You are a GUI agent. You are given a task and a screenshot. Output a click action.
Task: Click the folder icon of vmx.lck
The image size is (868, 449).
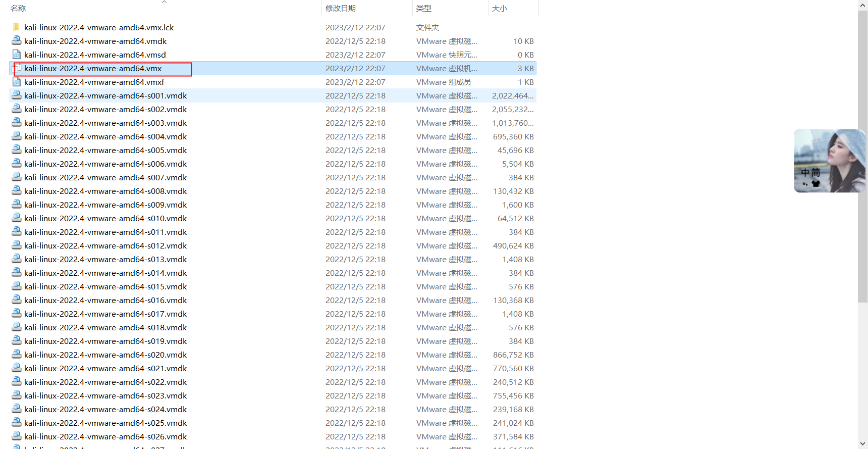point(16,27)
